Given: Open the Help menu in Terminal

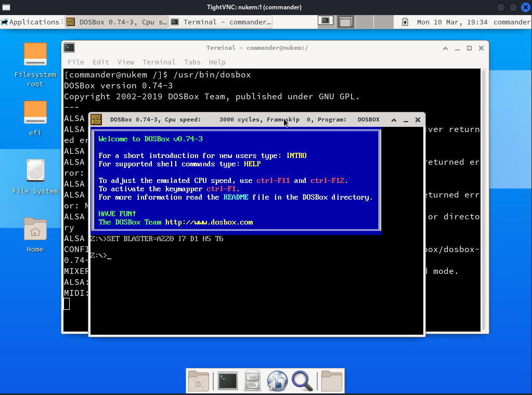Looking at the screenshot, I should tap(217, 62).
